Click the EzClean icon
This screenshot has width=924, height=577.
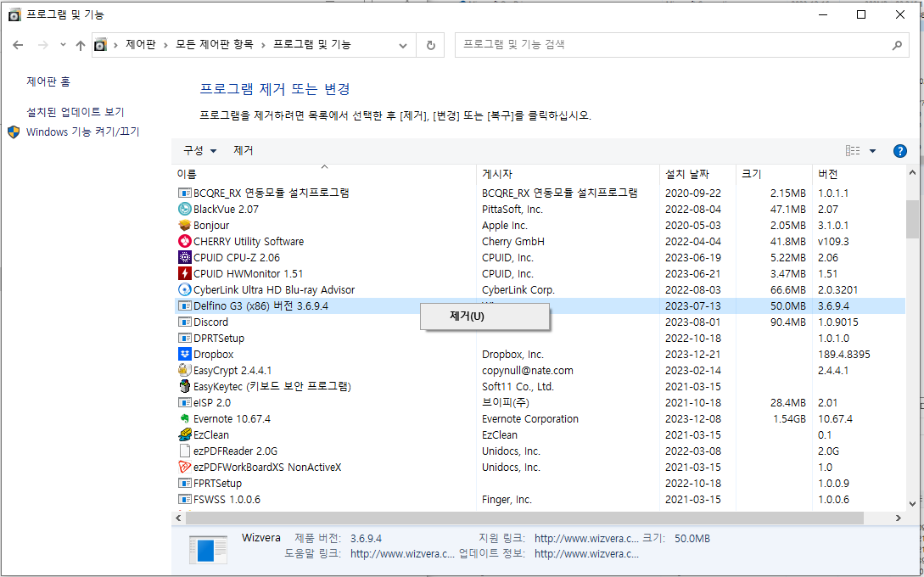pos(185,435)
